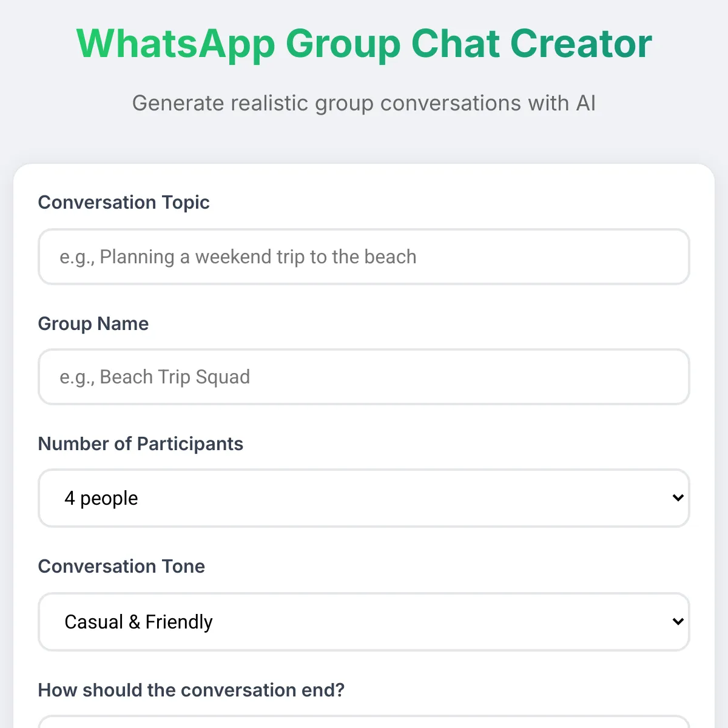Click the "Generate realistic group conversations" subtitle
Viewport: 728px width, 728px height.
pyautogui.click(x=364, y=103)
